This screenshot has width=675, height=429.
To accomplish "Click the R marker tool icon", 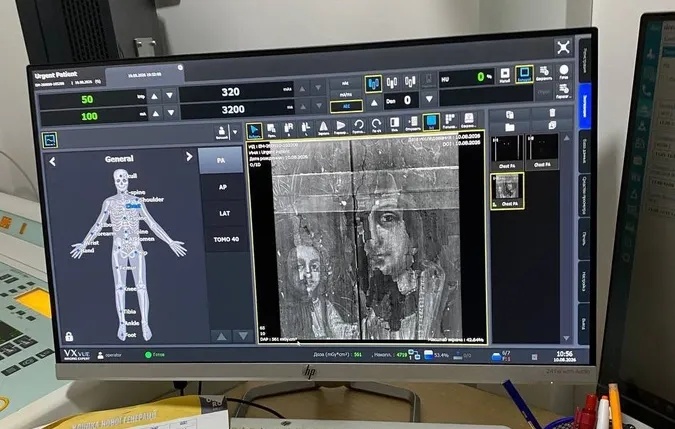I will [x=288, y=129].
